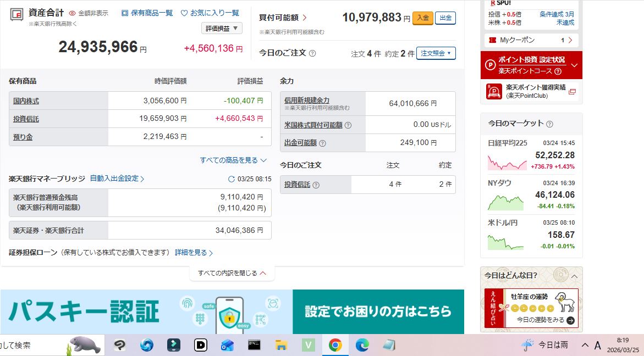This screenshot has height=356, width=644.
Task: Open Google Chrome from the taskbar
Action: (334, 345)
